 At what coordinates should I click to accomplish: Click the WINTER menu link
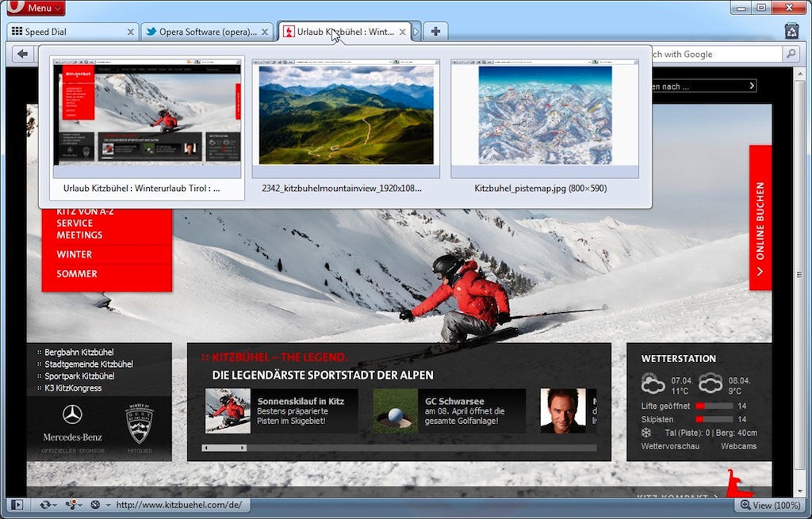pyautogui.click(x=75, y=254)
